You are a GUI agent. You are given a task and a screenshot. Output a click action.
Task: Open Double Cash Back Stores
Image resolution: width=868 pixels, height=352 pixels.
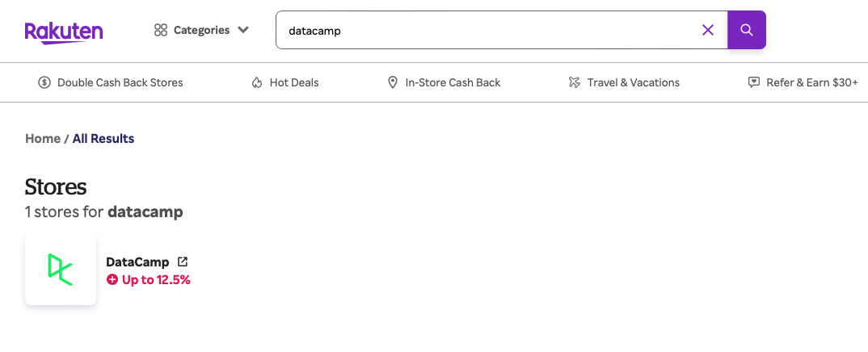[x=120, y=82]
